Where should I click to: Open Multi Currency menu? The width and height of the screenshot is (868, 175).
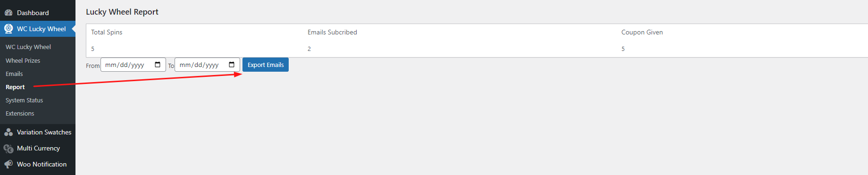(x=38, y=148)
